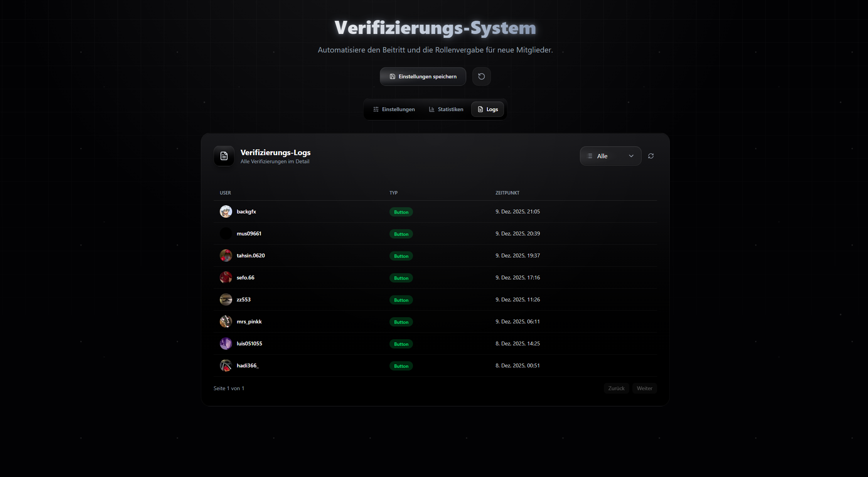Viewport: 868px width, 477px height.
Task: Click the bar chart icon on the Statistiken tab
Action: tap(431, 109)
